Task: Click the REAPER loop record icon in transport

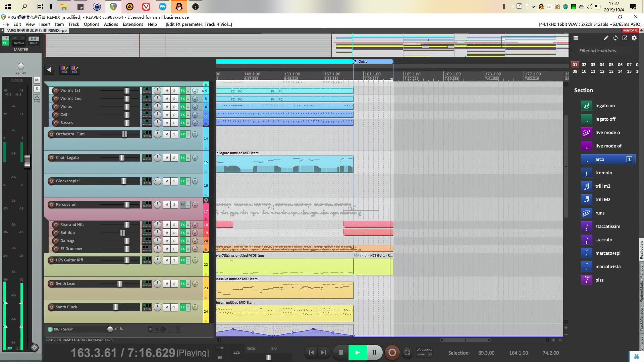Action: pos(407,352)
